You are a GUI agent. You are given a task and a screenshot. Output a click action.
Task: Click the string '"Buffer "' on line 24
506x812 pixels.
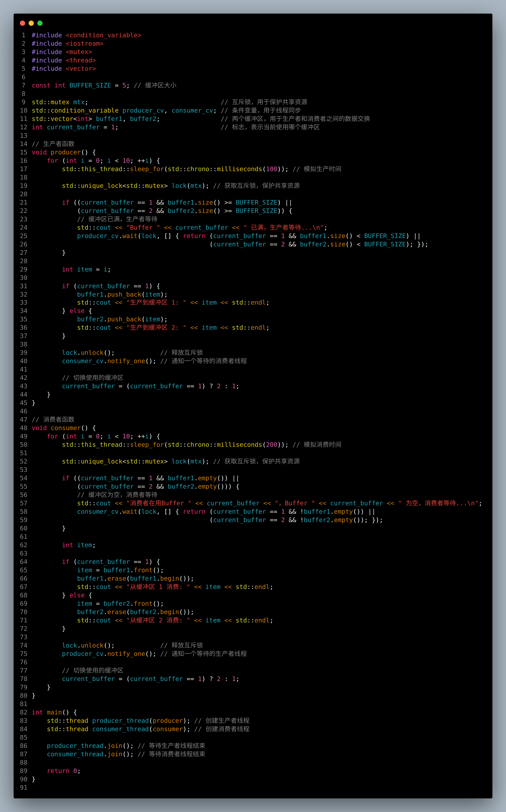tap(143, 227)
